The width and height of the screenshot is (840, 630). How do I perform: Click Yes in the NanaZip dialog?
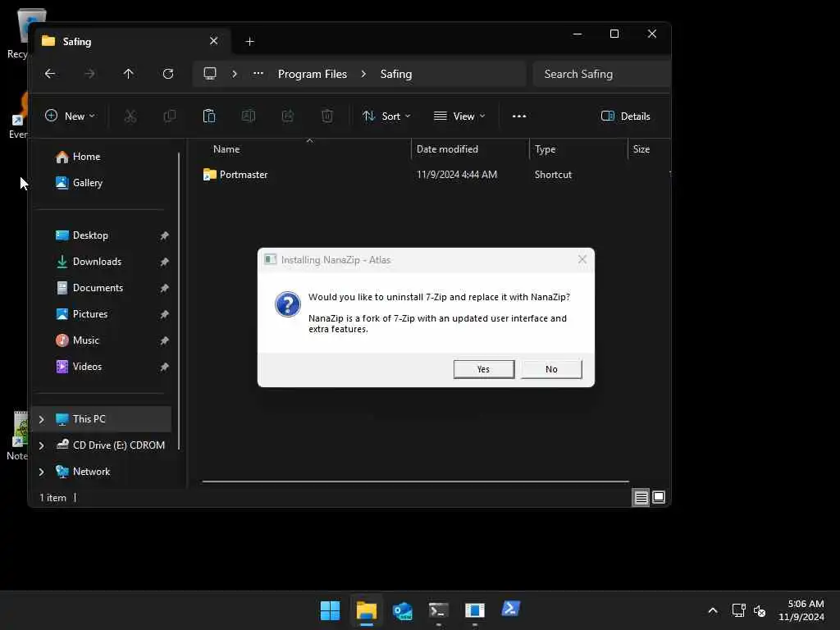coord(484,369)
